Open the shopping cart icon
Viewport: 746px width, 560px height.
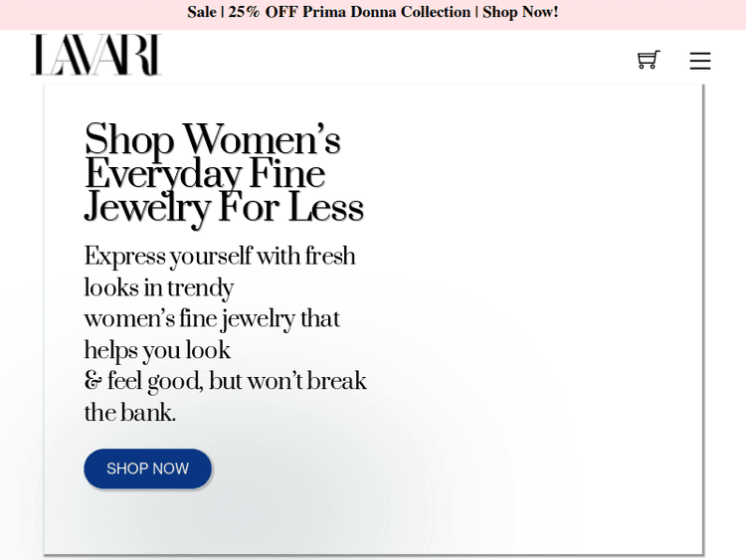coord(649,60)
